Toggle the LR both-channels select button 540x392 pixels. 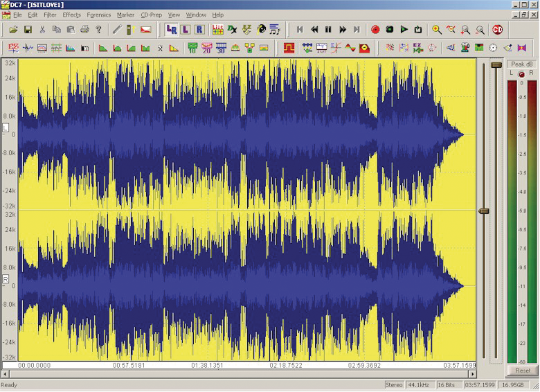[171, 30]
